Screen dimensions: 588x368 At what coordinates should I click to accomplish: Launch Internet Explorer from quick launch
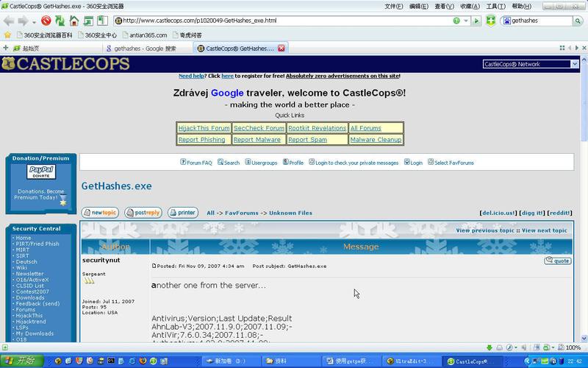coord(132,361)
